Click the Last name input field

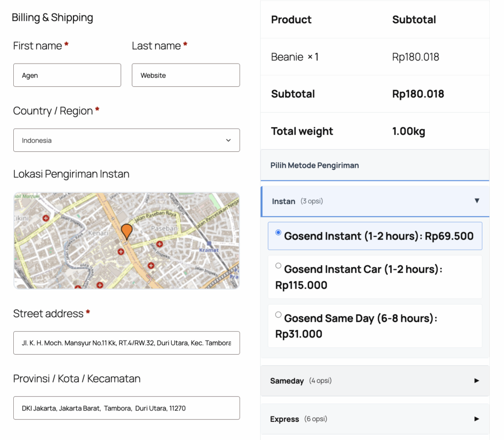[x=186, y=75]
